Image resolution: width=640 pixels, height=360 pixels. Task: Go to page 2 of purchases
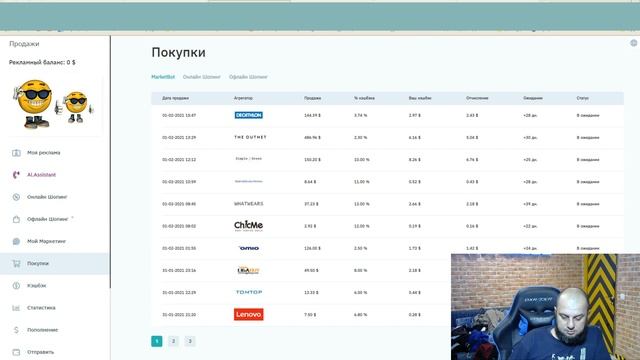click(173, 341)
